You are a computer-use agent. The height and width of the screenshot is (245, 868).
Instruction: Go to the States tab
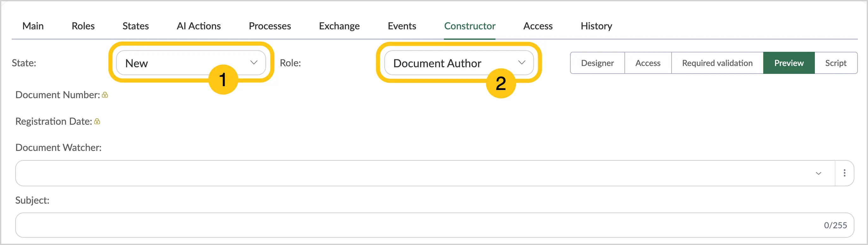coord(135,26)
